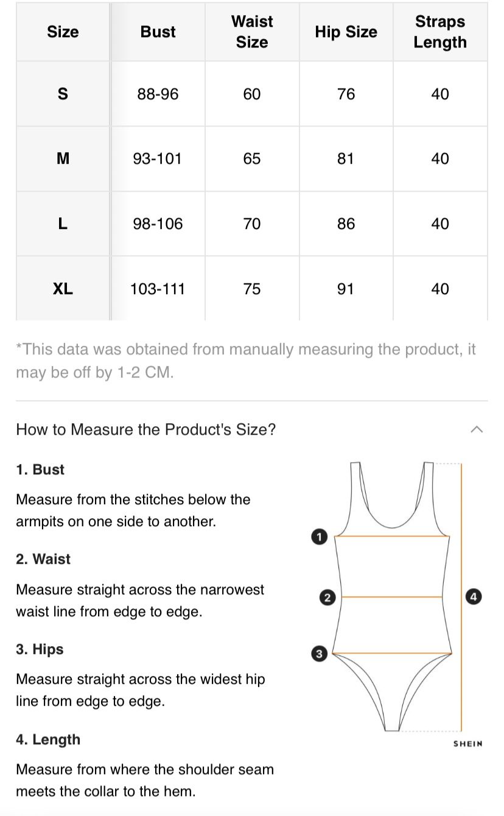Click the How to Measure the Product's Size heading
The width and height of the screenshot is (504, 816).
point(145,429)
